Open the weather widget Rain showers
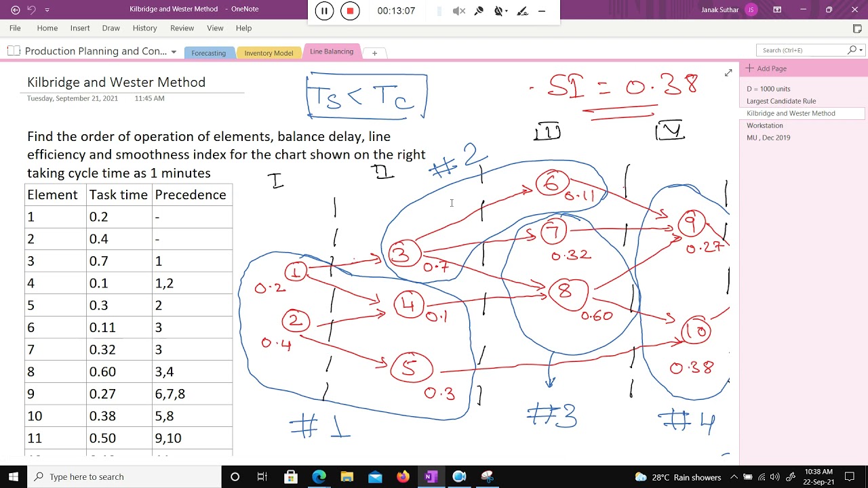The width and height of the screenshot is (868, 488). [x=677, y=477]
